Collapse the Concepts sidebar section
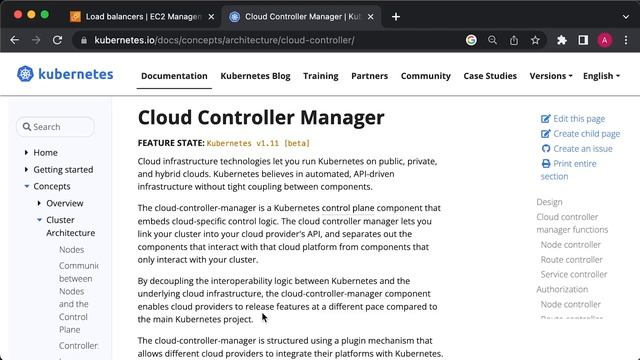 (x=27, y=186)
